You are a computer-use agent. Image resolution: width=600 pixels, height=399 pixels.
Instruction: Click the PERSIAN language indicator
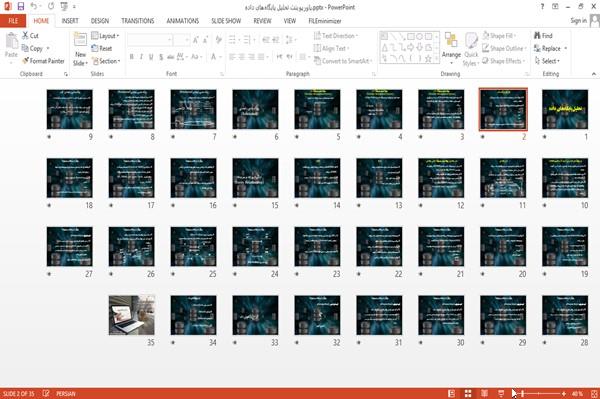(66, 393)
